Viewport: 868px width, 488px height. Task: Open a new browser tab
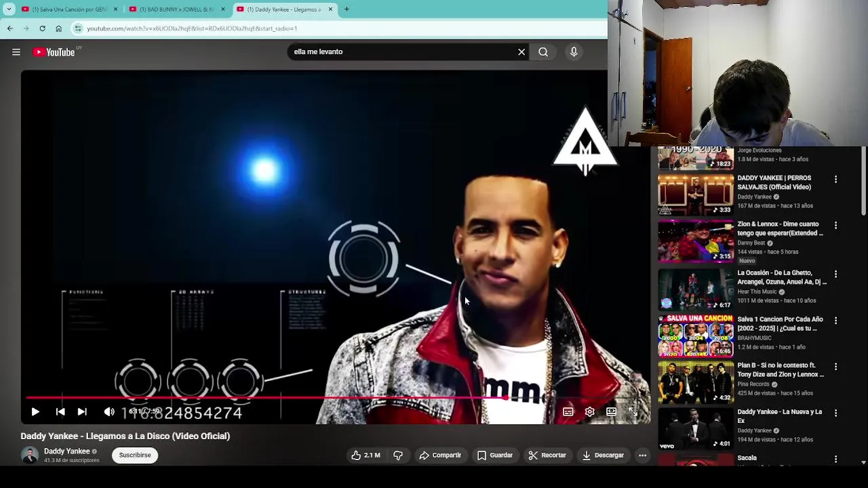[347, 9]
